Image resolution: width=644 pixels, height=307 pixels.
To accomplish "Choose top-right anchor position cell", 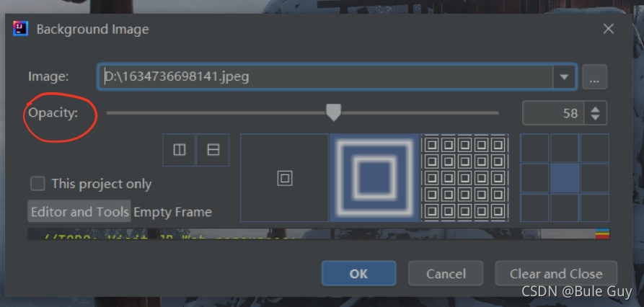I will coord(595,148).
